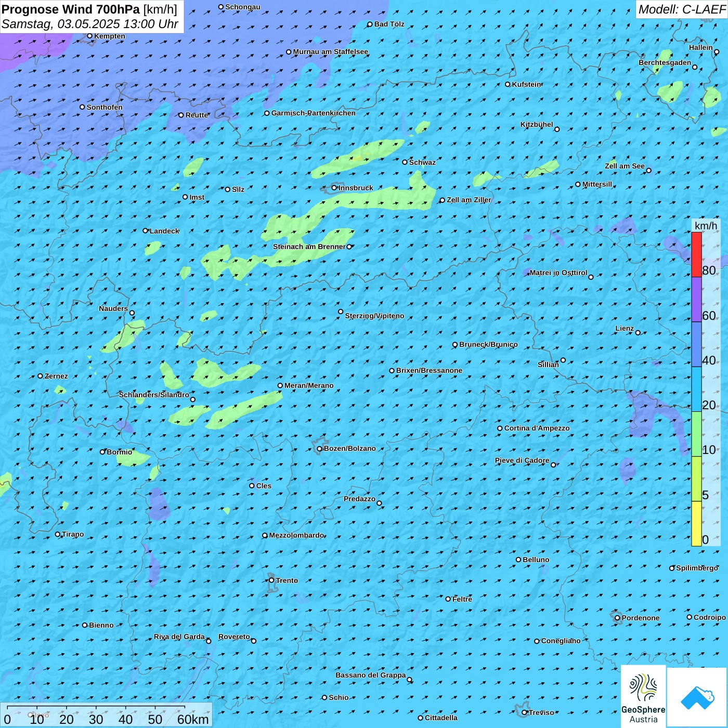Click the blue cloud arrow logo
728x728 pixels.
(697, 697)
